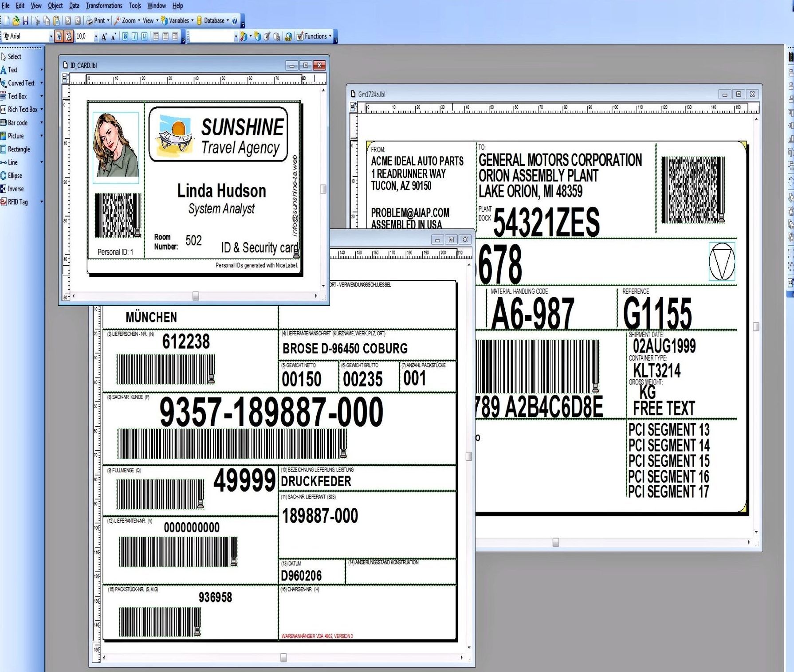Open the Object menu
The width and height of the screenshot is (794, 672).
click(x=55, y=6)
